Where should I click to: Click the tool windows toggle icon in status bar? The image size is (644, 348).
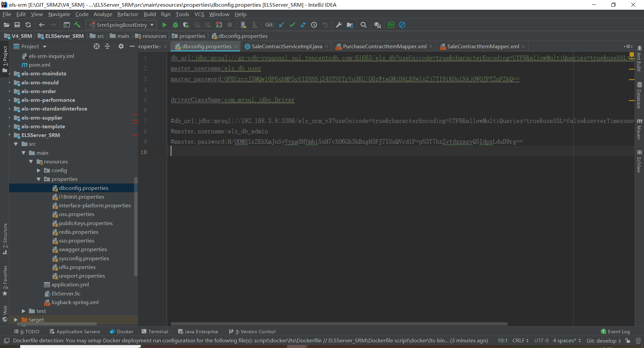pyautogui.click(x=6, y=341)
